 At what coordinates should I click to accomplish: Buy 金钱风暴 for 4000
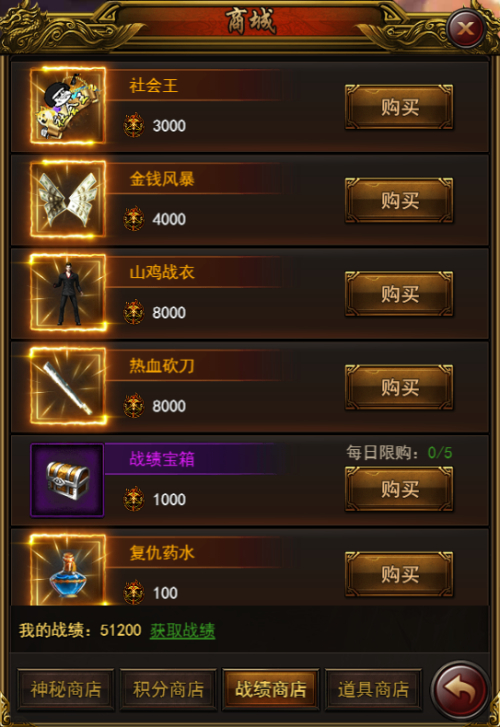click(x=399, y=201)
